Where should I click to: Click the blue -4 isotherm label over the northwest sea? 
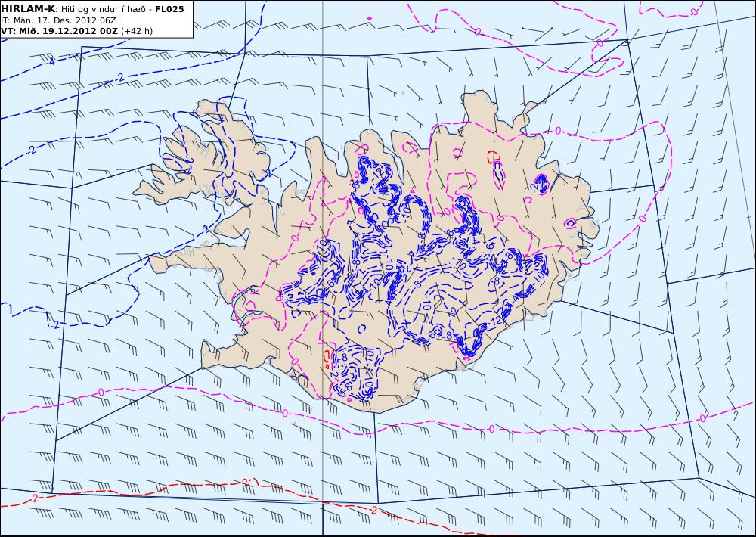(x=51, y=62)
